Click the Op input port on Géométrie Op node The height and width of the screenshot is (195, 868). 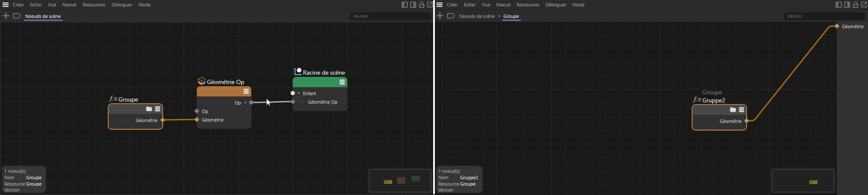click(x=197, y=111)
